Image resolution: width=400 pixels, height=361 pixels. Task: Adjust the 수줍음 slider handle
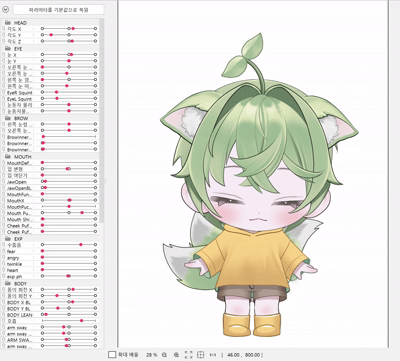pos(81,245)
